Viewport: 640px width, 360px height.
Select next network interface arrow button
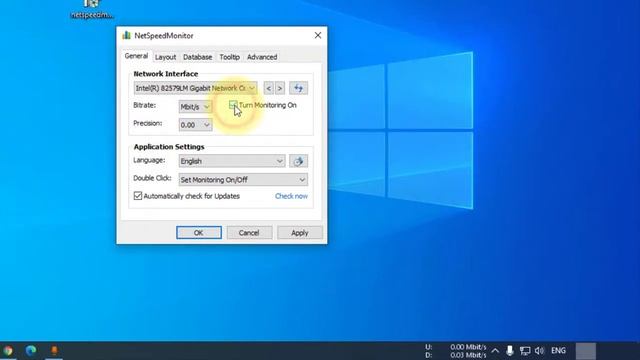280,88
